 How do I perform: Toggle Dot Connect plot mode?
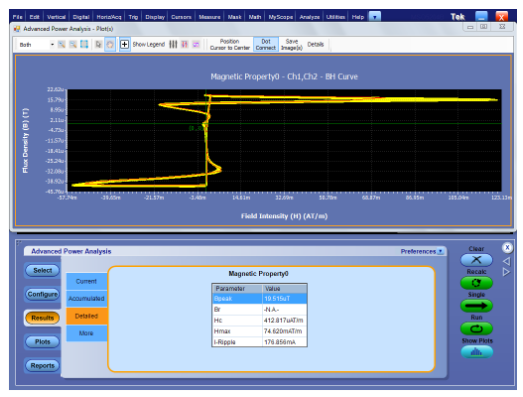(x=266, y=44)
